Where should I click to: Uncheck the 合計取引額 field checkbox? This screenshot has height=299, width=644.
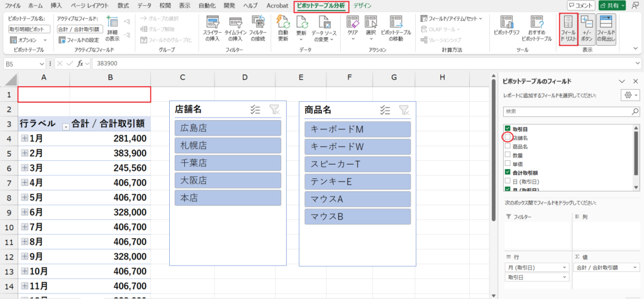[x=508, y=172]
